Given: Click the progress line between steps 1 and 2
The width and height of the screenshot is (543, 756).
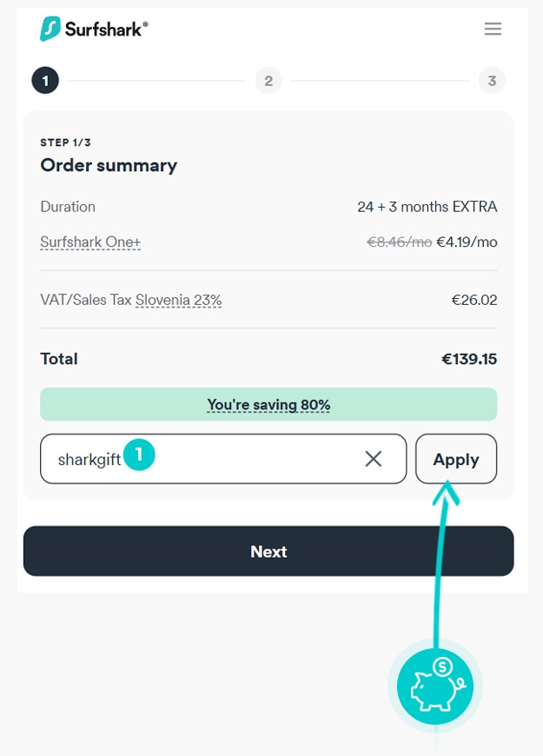Looking at the screenshot, I should pyautogui.click(x=156, y=82).
